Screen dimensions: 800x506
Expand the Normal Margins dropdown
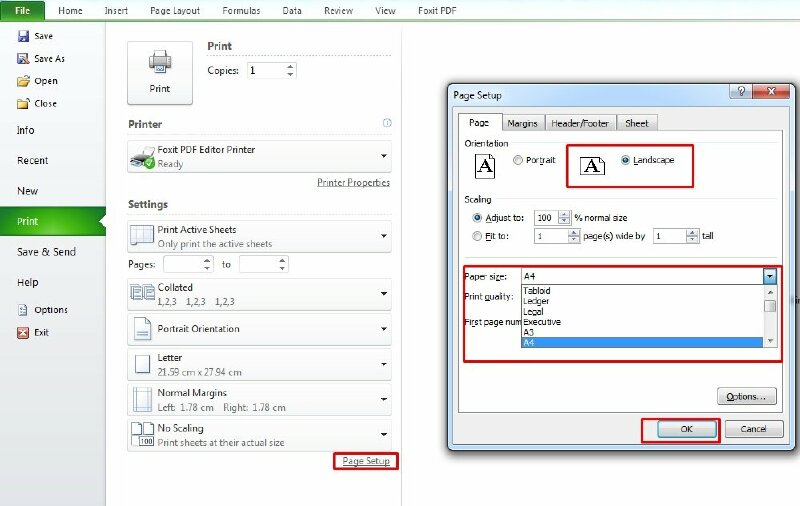tap(384, 399)
